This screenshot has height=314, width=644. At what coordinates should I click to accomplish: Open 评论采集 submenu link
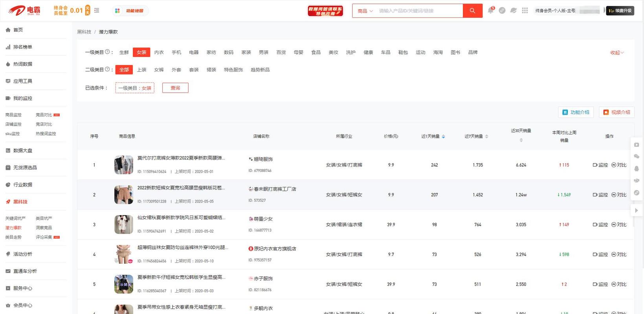[44, 237]
